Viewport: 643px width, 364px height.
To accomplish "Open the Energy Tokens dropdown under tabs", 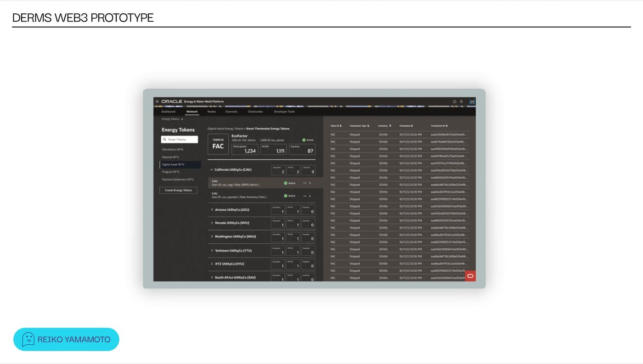I will [x=172, y=119].
